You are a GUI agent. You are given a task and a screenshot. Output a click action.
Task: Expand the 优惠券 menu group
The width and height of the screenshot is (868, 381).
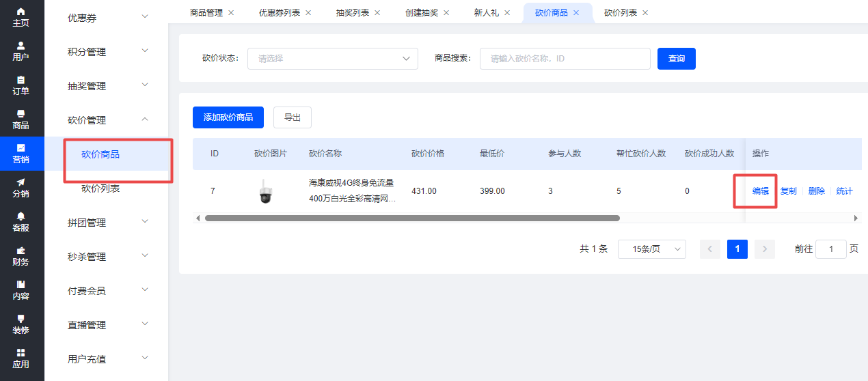(107, 18)
